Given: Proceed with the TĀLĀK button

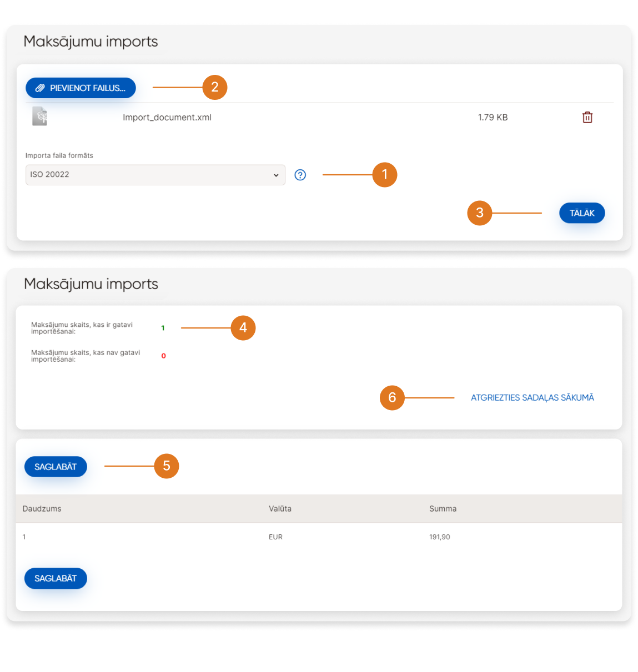Looking at the screenshot, I should click(581, 213).
